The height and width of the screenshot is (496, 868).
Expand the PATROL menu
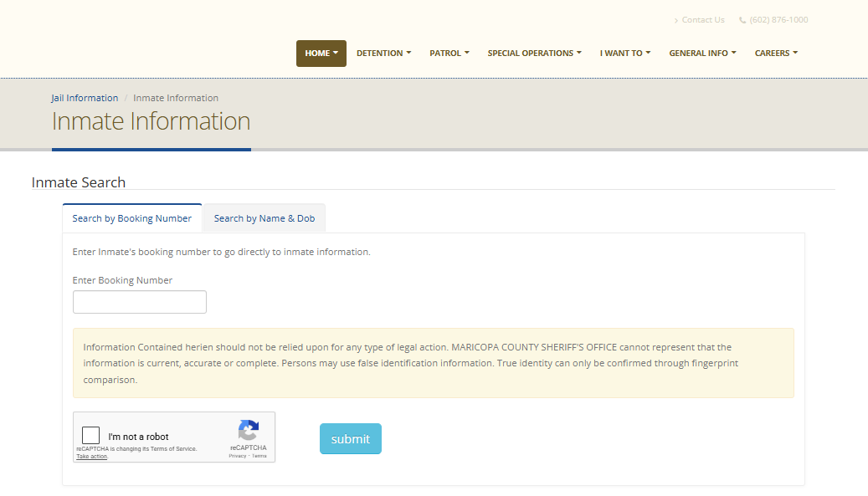point(449,54)
